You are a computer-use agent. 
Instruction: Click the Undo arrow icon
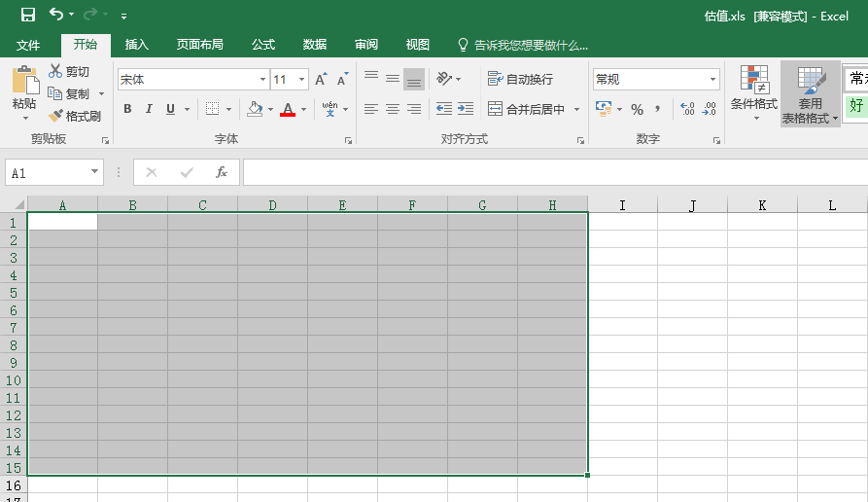click(x=56, y=15)
